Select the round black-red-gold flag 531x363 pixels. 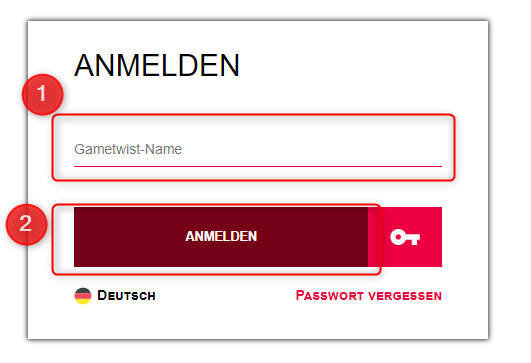tap(83, 296)
